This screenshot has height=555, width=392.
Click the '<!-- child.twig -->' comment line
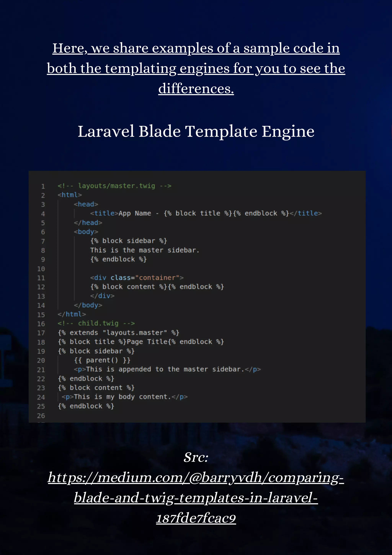[96, 323]
